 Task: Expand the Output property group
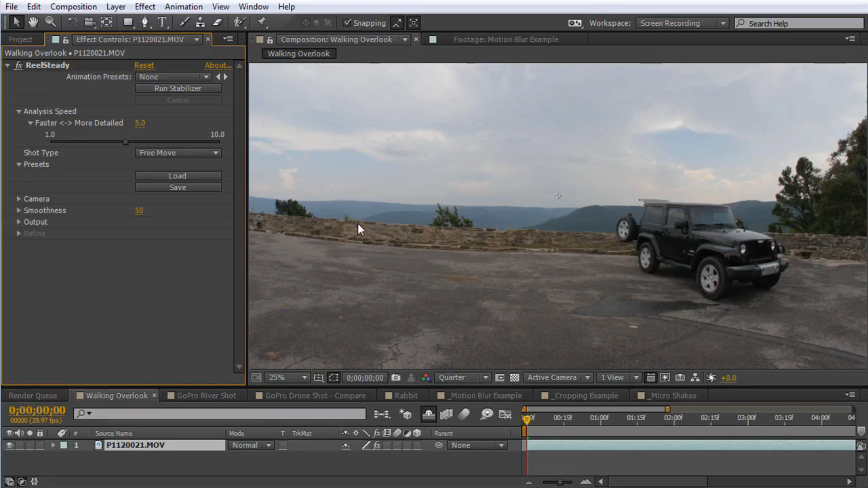tap(19, 222)
